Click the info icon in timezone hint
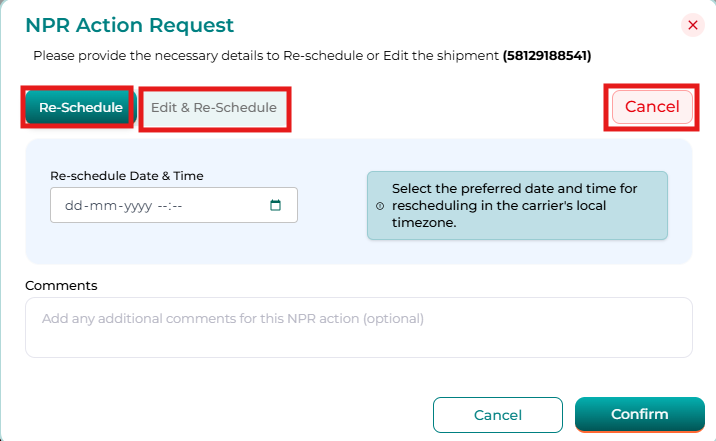 pos(380,206)
